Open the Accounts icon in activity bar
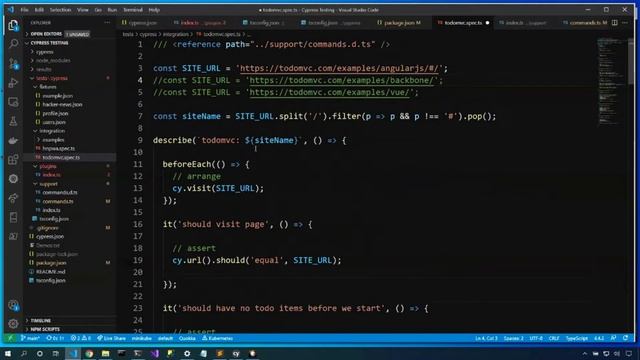Viewport: 640px width, 360px height. click(13, 305)
